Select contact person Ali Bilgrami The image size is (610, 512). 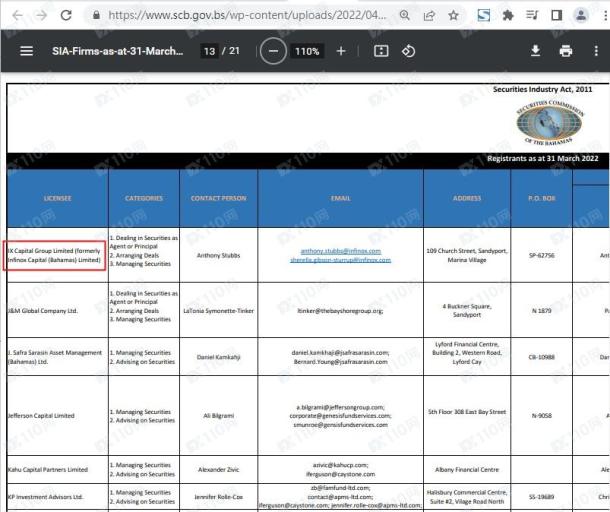[x=218, y=416]
